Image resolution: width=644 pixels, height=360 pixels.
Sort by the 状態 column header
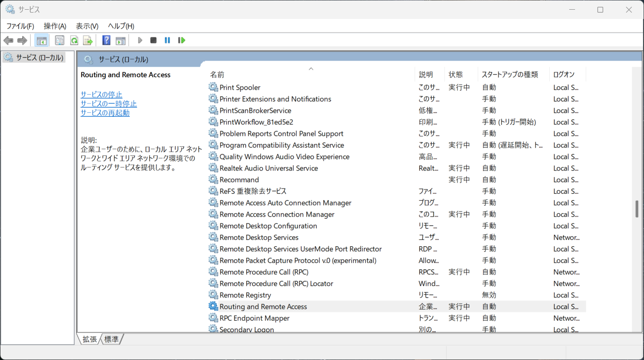(x=461, y=74)
